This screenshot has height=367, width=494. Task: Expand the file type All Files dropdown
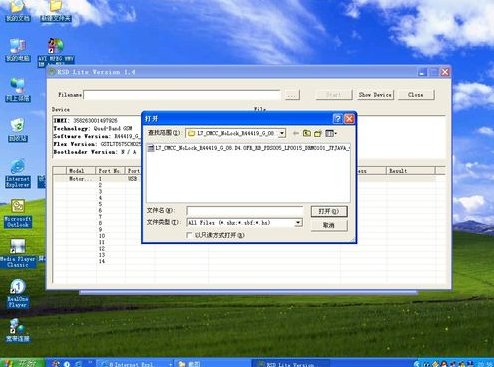(298, 222)
